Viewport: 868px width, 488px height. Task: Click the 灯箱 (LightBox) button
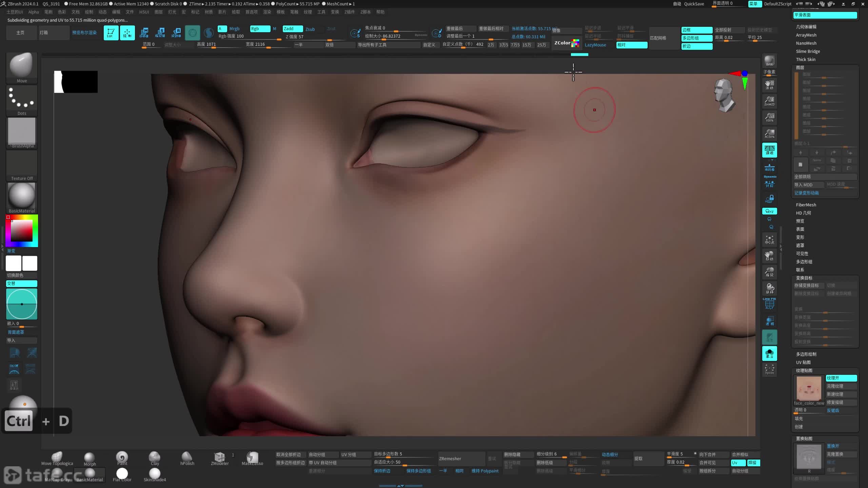54,33
